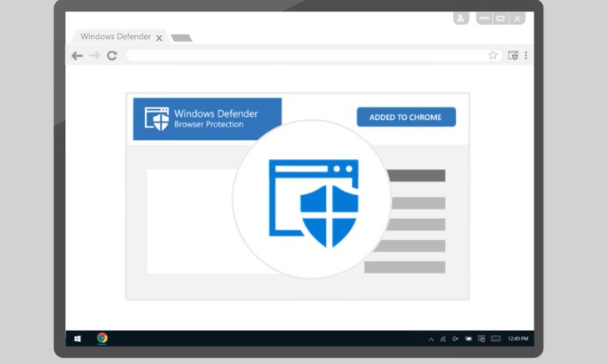This screenshot has width=607, height=364.
Task: Open Chrome from the taskbar
Action: coord(103,338)
